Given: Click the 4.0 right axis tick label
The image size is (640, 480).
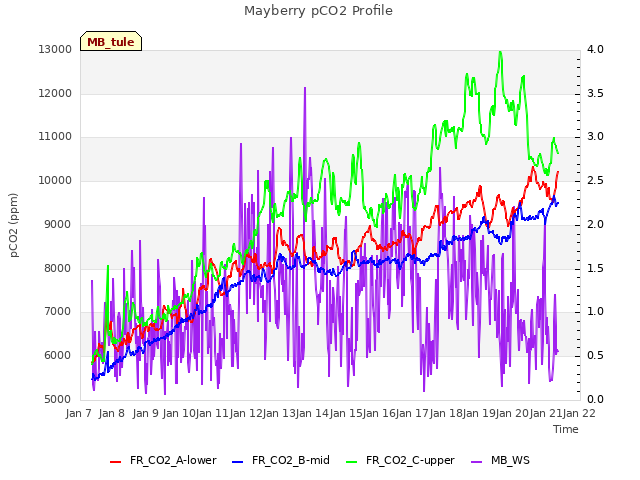Looking at the screenshot, I should point(595,50).
